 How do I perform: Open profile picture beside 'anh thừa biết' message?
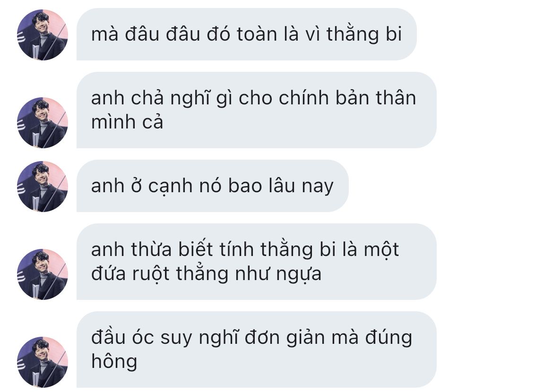(x=43, y=274)
